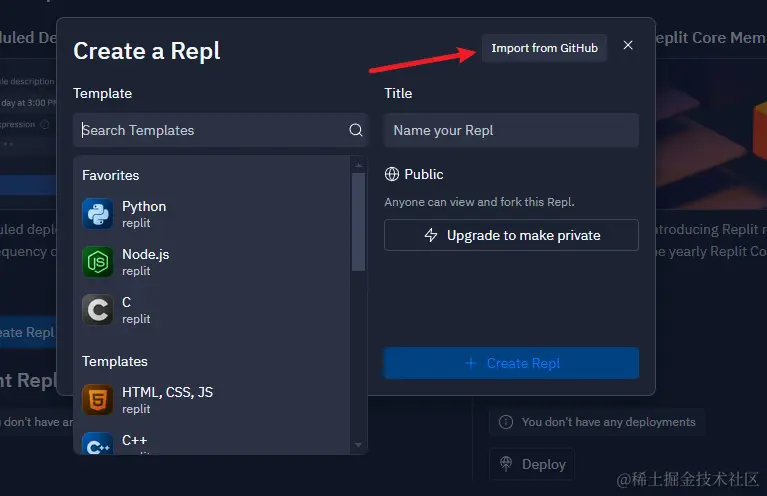Click the Templates section heading
The height and width of the screenshot is (496, 767).
coord(114,361)
